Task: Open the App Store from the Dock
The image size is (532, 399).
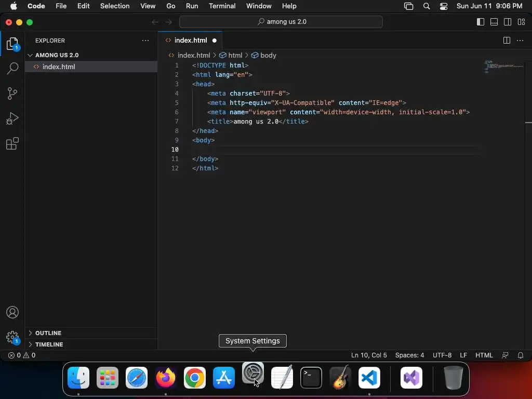Action: [224, 378]
